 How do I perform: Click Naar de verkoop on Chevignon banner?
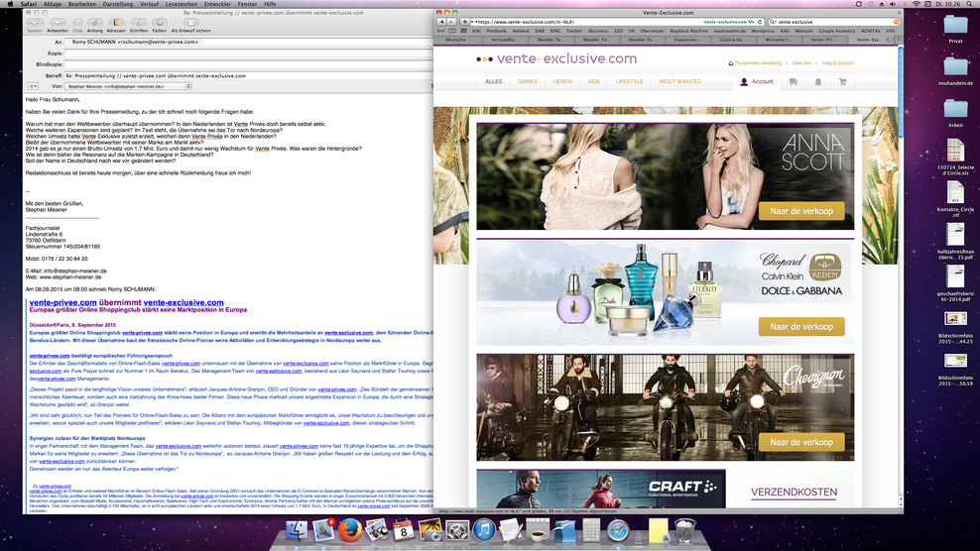[801, 442]
